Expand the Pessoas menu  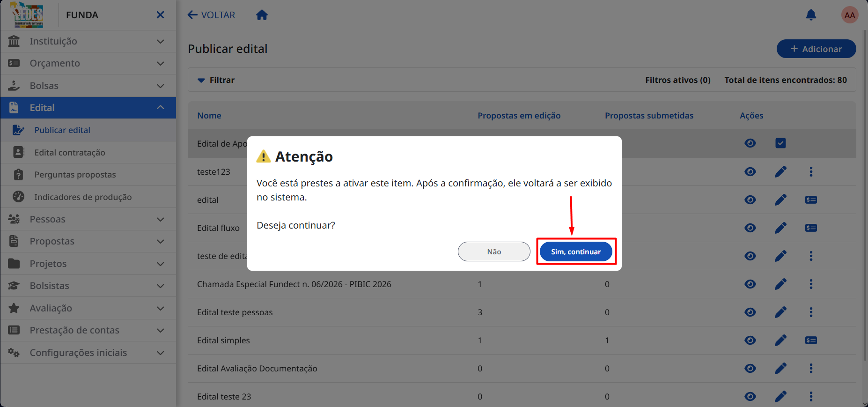point(88,219)
